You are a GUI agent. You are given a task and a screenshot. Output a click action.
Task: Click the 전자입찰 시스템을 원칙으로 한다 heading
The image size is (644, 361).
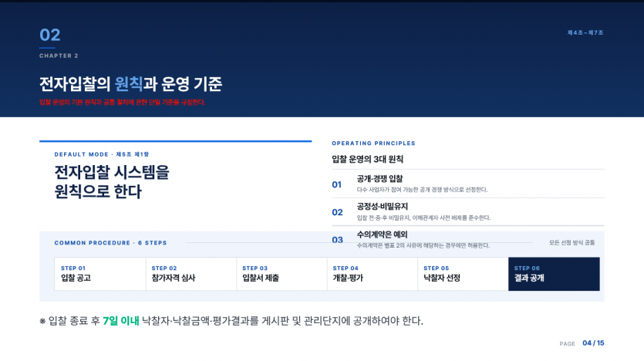[112, 182]
